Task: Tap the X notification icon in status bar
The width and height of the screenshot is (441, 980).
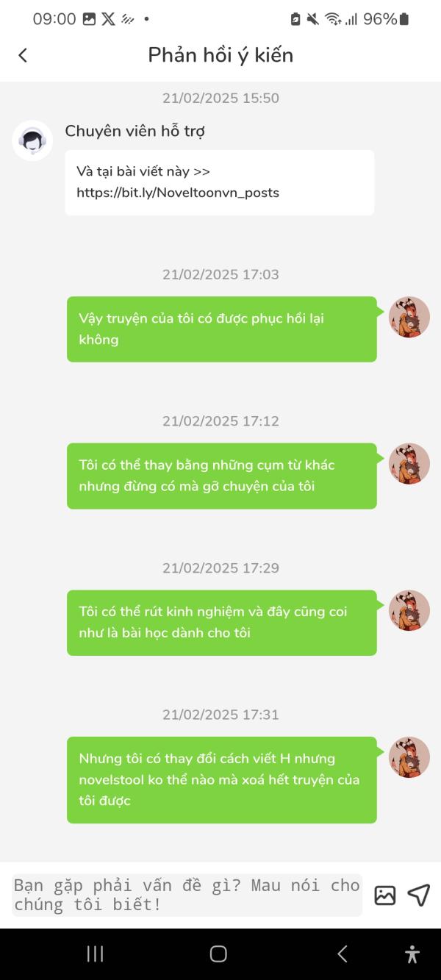Action: point(108,19)
